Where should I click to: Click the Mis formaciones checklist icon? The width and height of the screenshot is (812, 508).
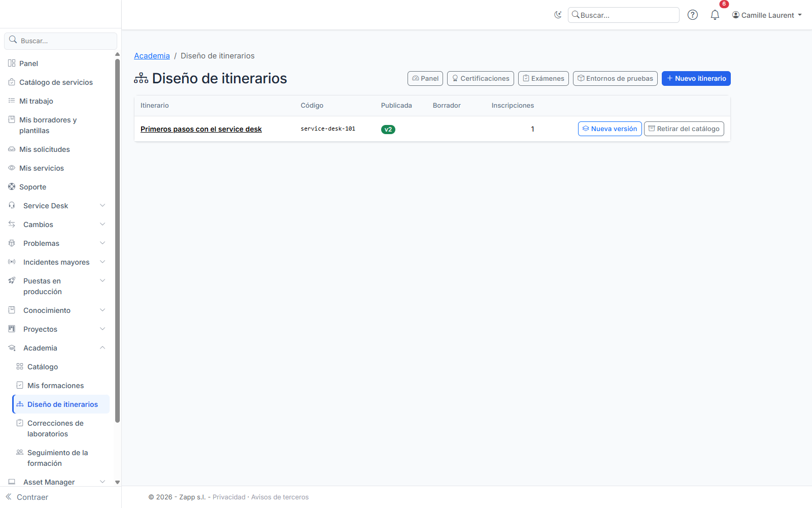pyautogui.click(x=20, y=385)
